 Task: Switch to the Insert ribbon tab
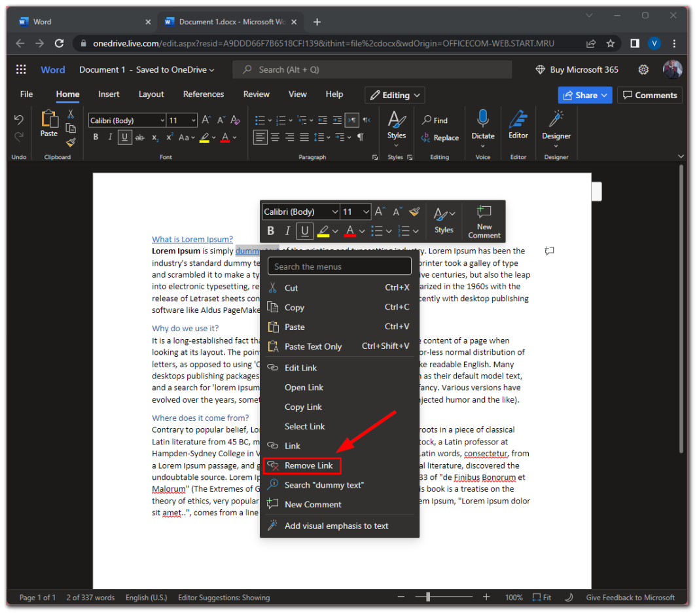coord(109,94)
